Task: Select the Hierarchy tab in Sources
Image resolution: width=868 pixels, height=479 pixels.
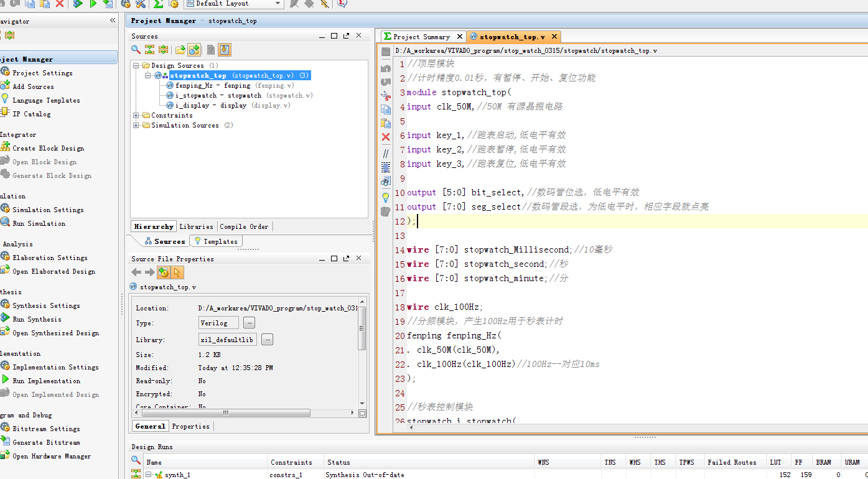Action: [154, 226]
